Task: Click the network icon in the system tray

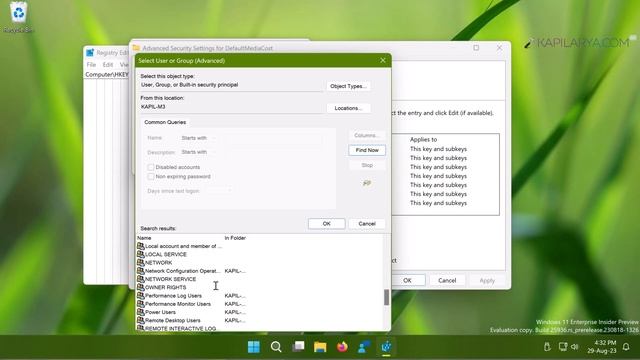Action: [563, 347]
